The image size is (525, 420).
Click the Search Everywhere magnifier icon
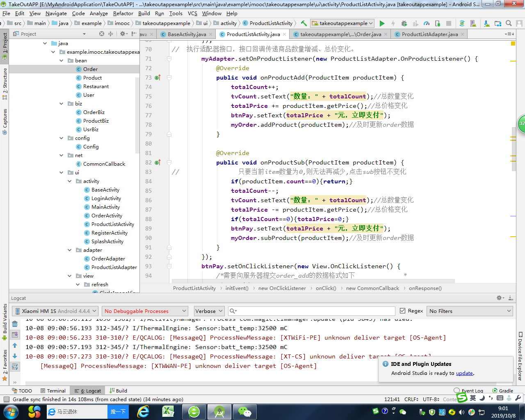pos(509,23)
